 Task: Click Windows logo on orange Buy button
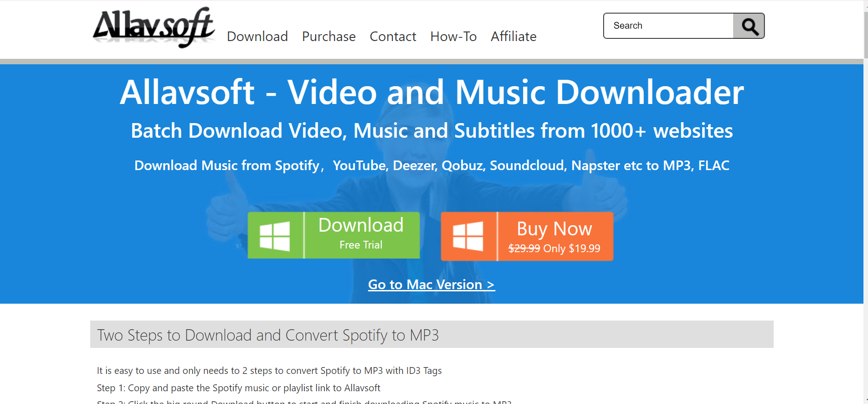(x=468, y=236)
